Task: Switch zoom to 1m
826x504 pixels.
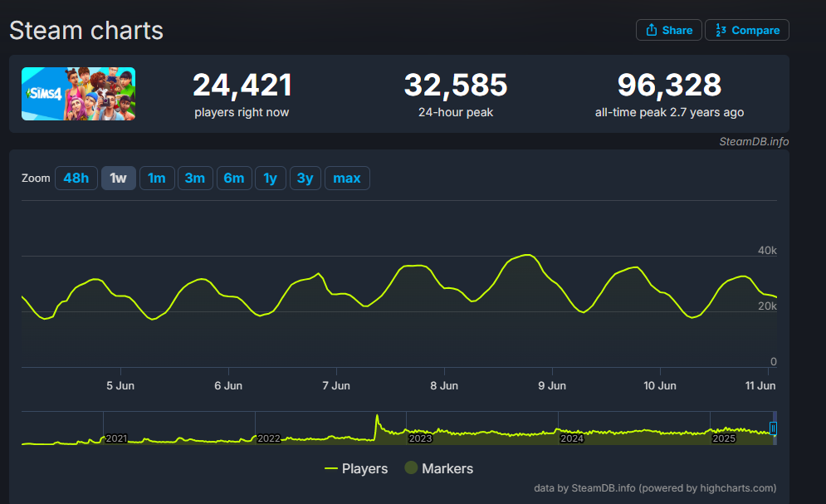Action: [157, 178]
